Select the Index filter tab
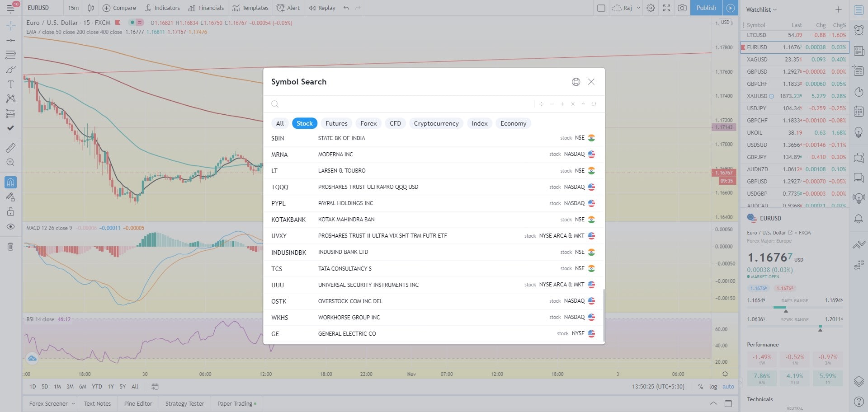Screen dimensions: 868x412 coord(480,123)
